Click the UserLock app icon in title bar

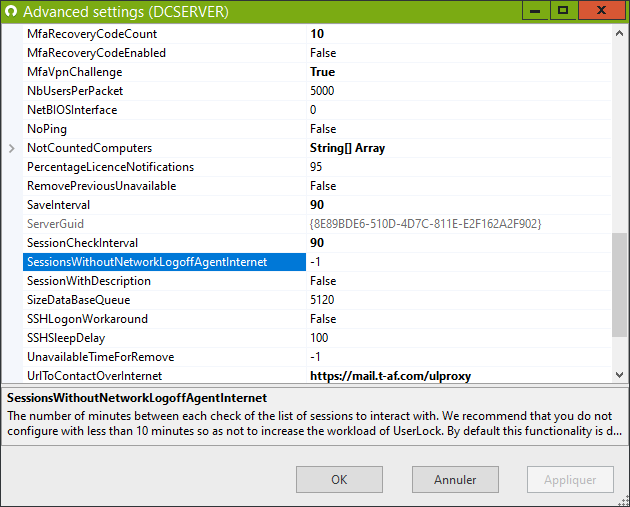[x=11, y=11]
